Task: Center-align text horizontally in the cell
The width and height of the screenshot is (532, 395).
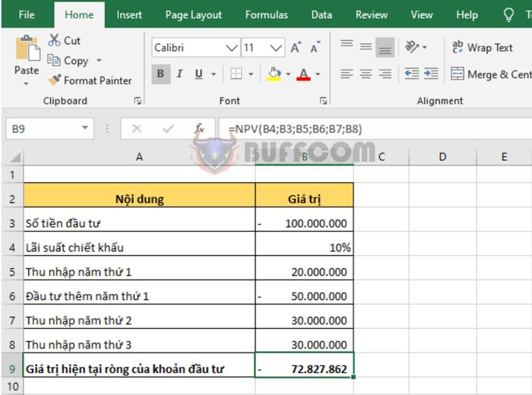Action: [366, 74]
